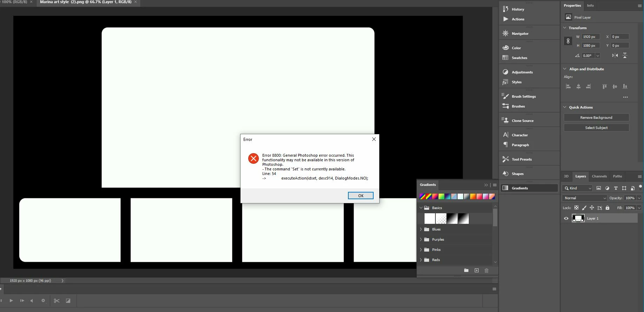Toggle lock image pixels brush
Image resolution: width=644 pixels, height=312 pixels.
click(584, 208)
